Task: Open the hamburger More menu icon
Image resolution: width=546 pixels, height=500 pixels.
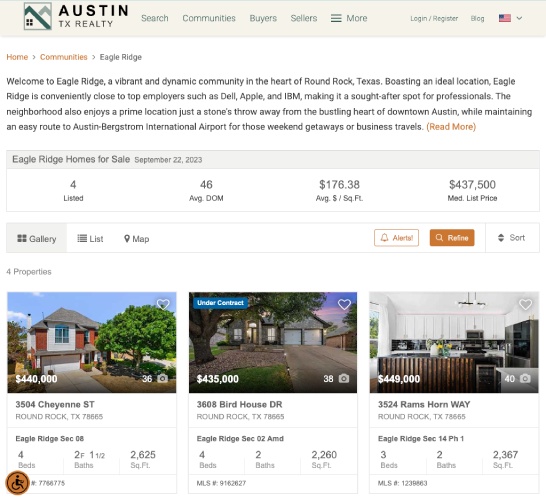Action: click(336, 18)
